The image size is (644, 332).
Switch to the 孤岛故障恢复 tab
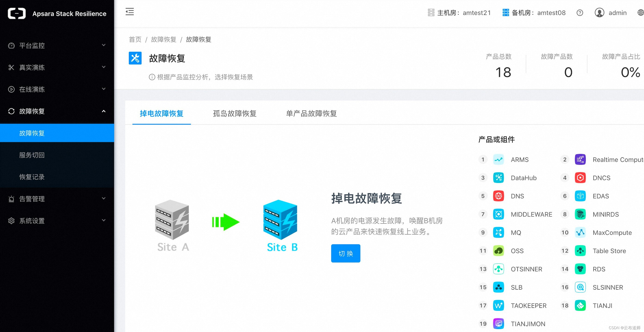[x=234, y=114]
